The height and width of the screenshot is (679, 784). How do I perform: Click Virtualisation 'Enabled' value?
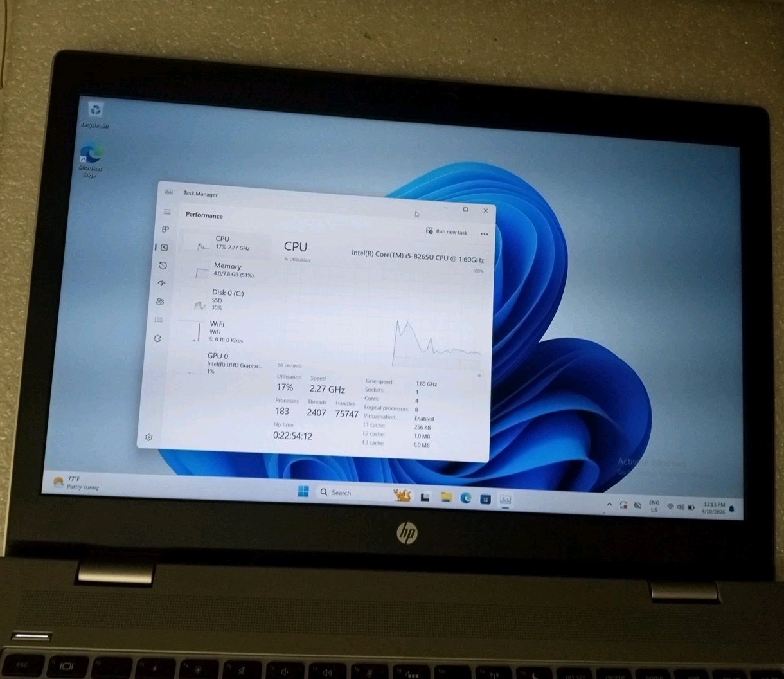tap(424, 419)
